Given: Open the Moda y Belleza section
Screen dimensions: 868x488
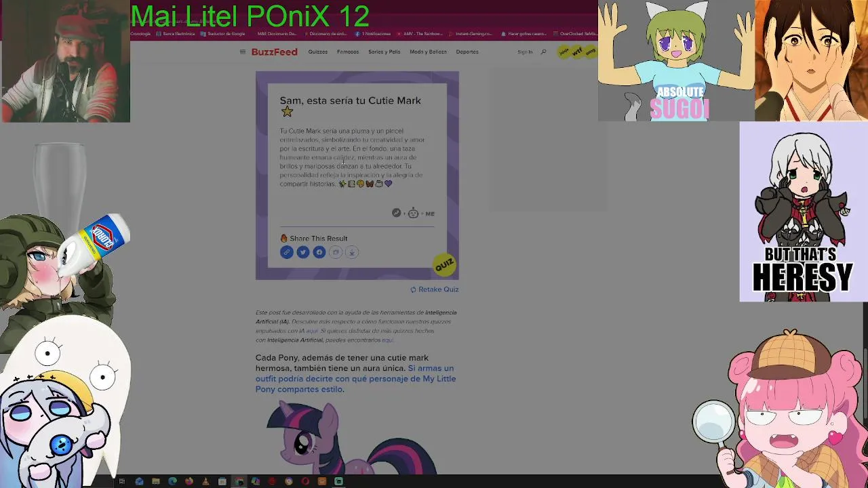Looking at the screenshot, I should tap(428, 52).
